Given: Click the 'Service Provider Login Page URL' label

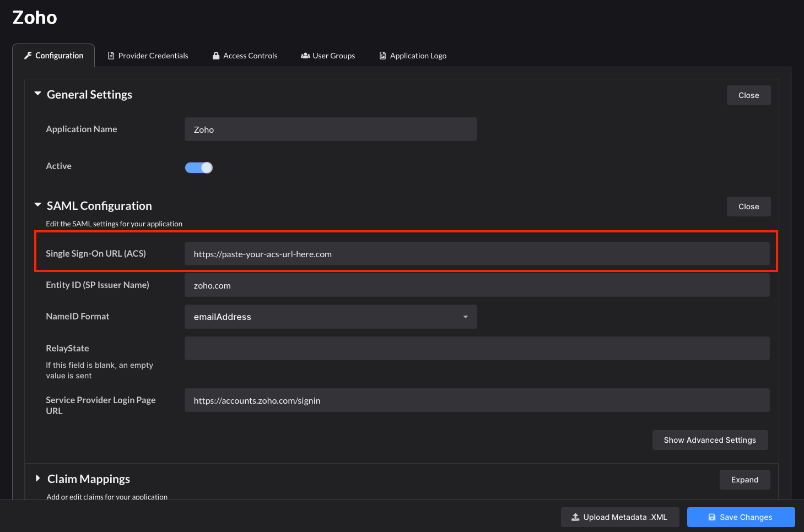Looking at the screenshot, I should pos(101,405).
